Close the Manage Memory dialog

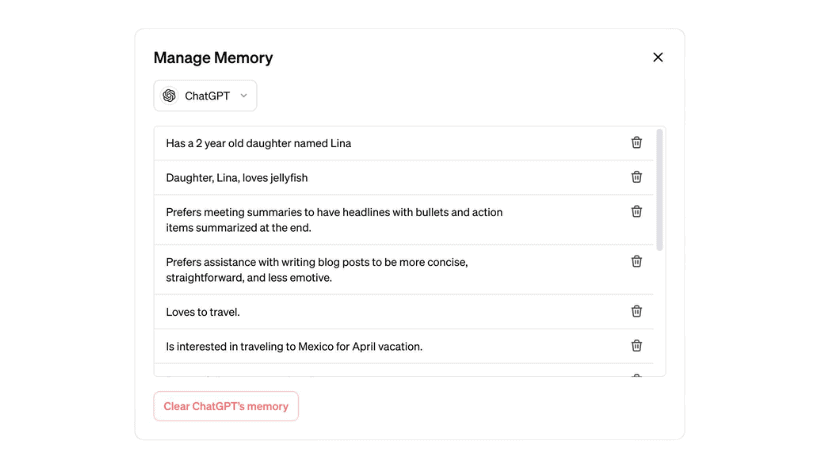pos(658,57)
